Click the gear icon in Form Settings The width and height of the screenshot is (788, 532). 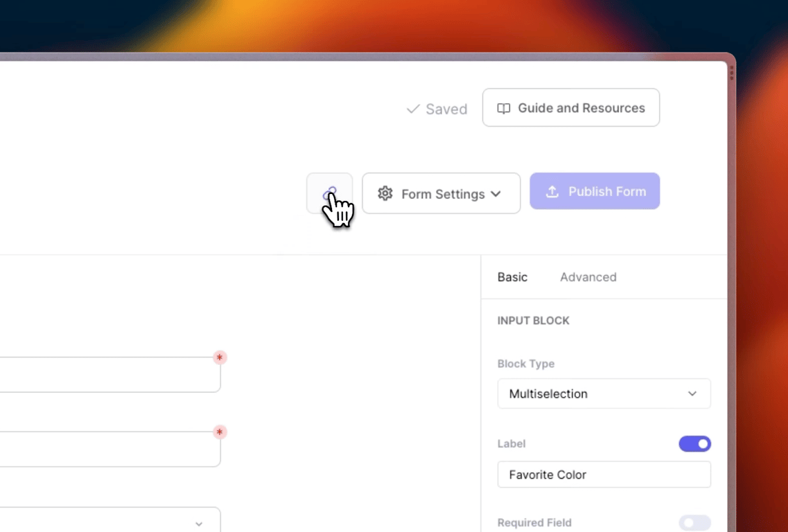(x=385, y=193)
